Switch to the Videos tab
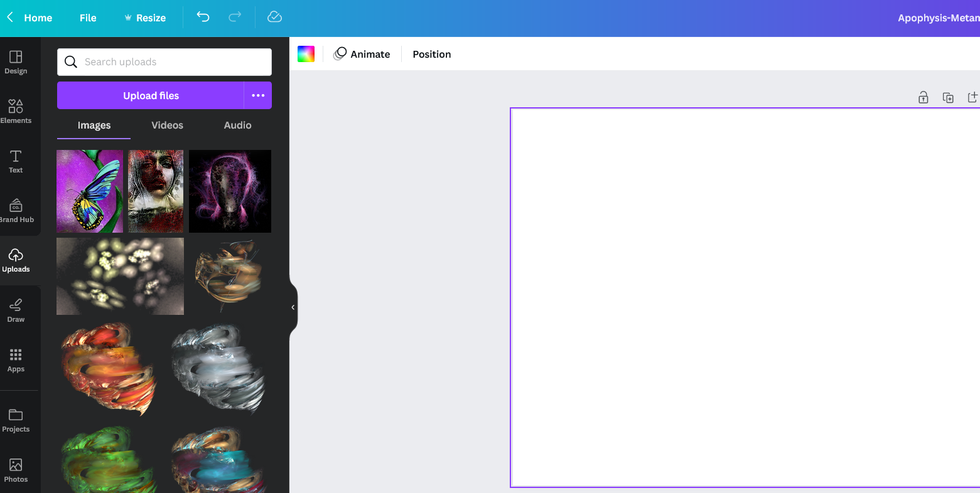 (x=167, y=125)
